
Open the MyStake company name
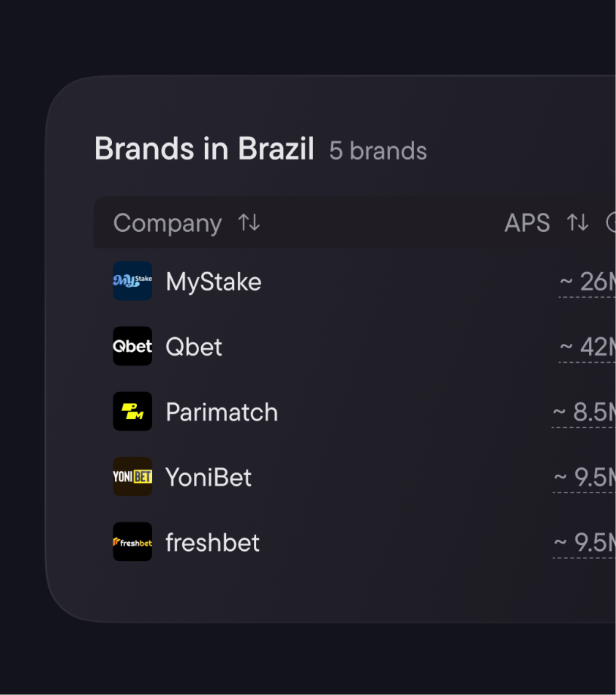(x=214, y=282)
